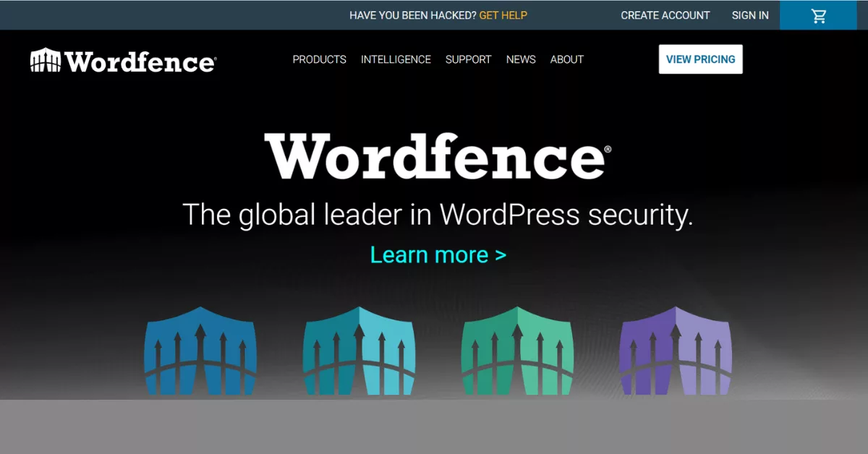Screen dimensions: 868x454
Task: Select the green Wordfence shield icon
Action: tap(517, 351)
